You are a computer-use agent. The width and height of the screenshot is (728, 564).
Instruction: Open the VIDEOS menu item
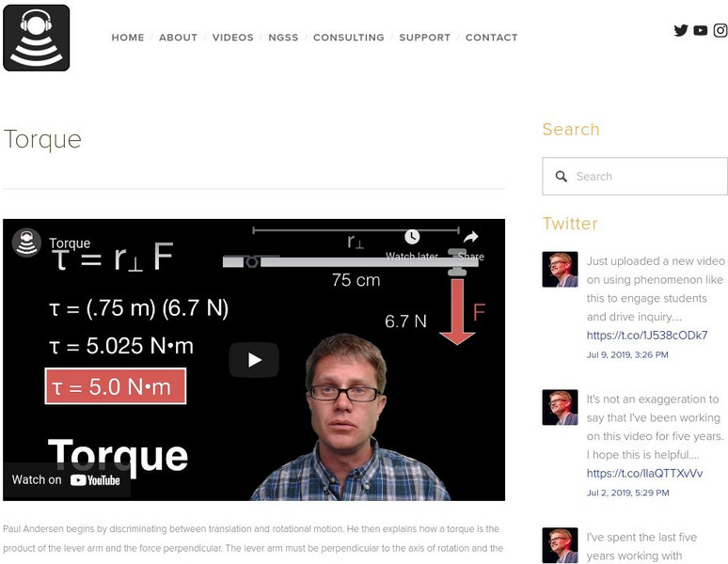coord(233,38)
